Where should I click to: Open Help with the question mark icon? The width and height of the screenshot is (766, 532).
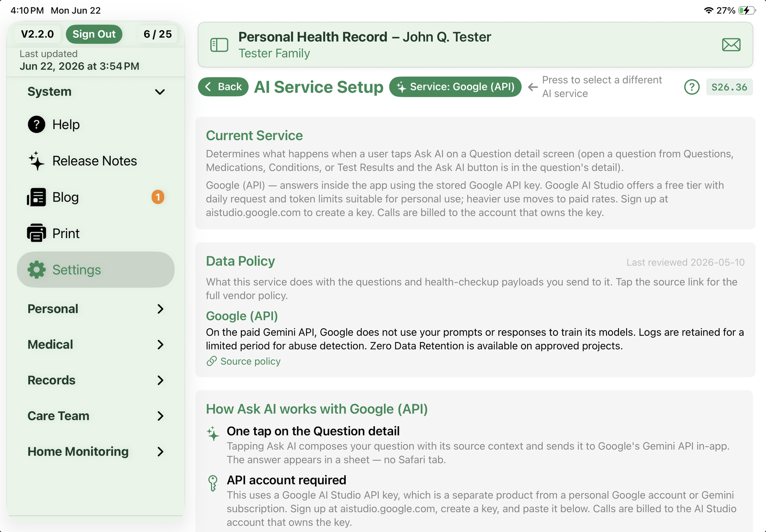point(36,124)
